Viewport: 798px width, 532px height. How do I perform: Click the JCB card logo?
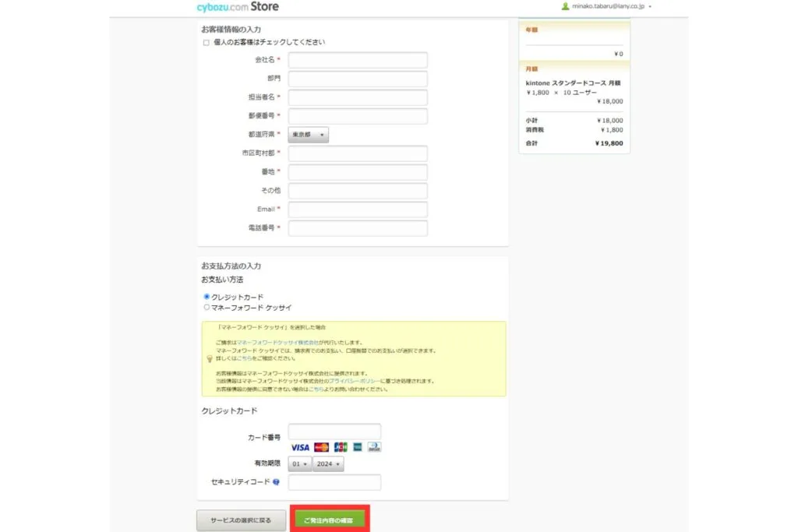340,447
